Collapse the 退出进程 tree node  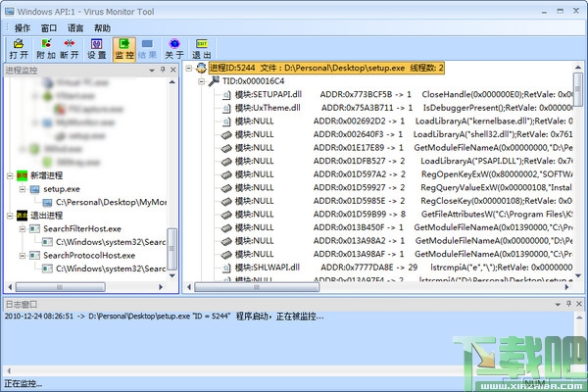pyautogui.click(x=10, y=216)
